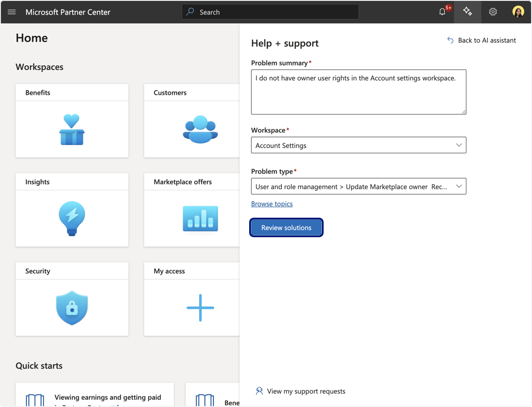Click the book icon on Viewing earnings card
This screenshot has width=532, height=407.
pyautogui.click(x=35, y=400)
